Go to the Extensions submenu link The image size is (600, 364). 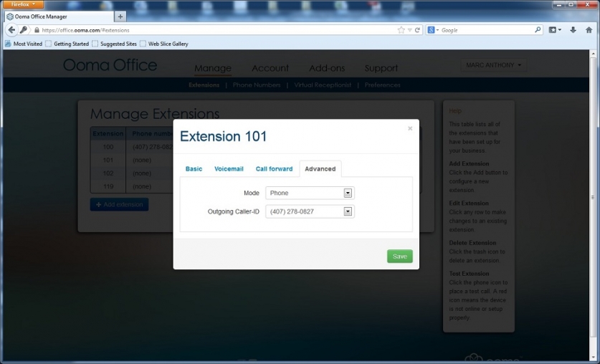(x=204, y=85)
